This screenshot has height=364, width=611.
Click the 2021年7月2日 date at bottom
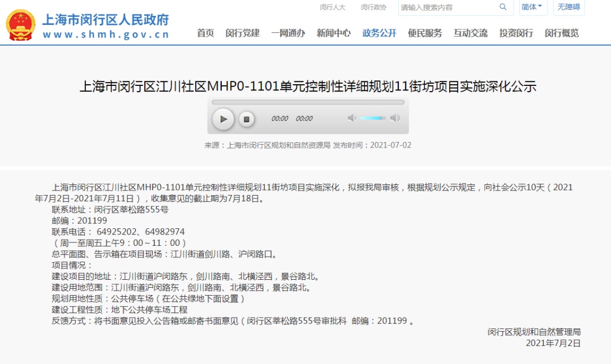553,343
